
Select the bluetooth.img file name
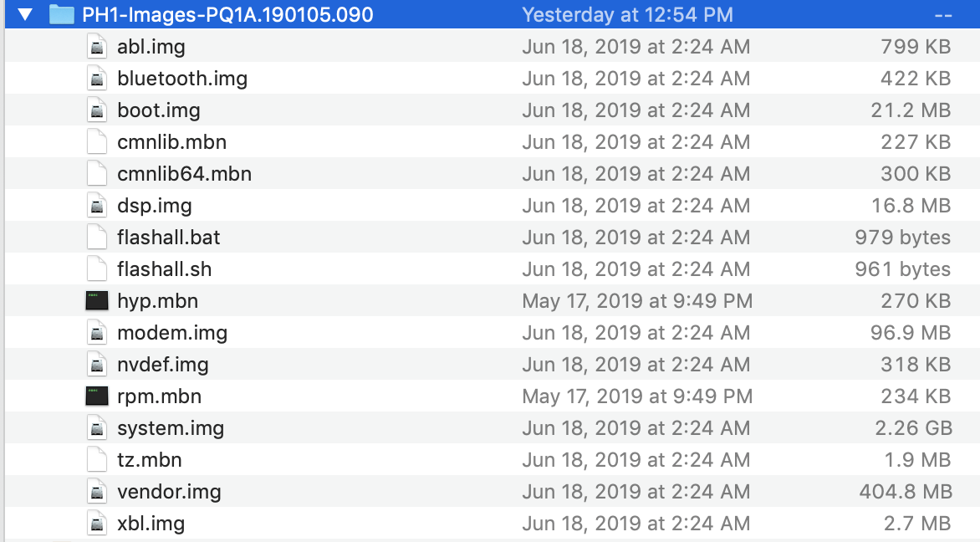coord(182,79)
